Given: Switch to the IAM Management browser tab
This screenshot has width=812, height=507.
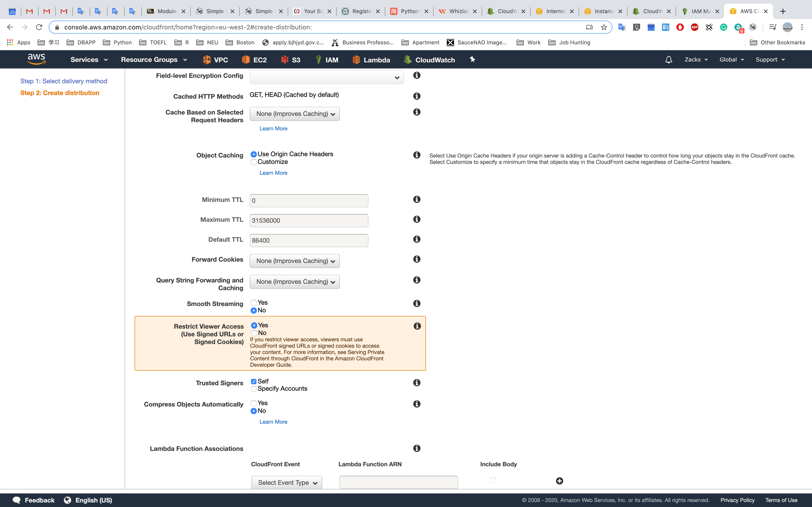Looking at the screenshot, I should pyautogui.click(x=699, y=11).
